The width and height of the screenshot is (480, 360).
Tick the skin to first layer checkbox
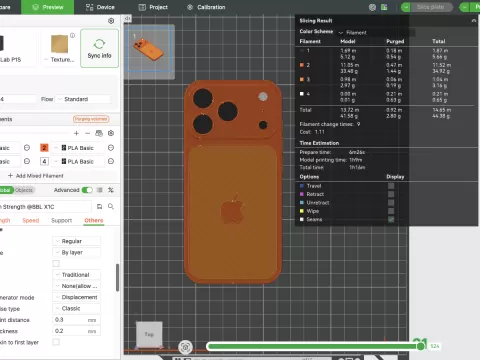coord(56,342)
